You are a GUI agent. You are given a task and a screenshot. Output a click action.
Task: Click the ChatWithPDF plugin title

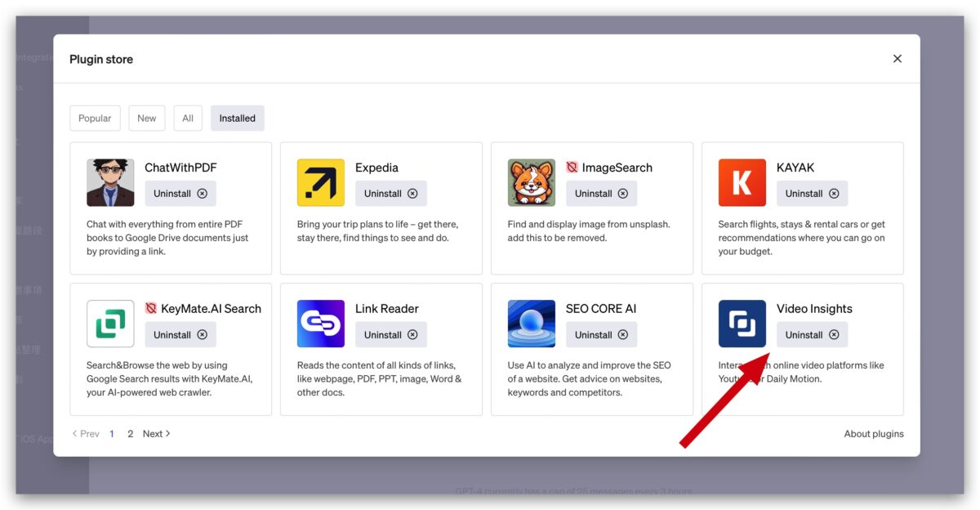point(180,168)
